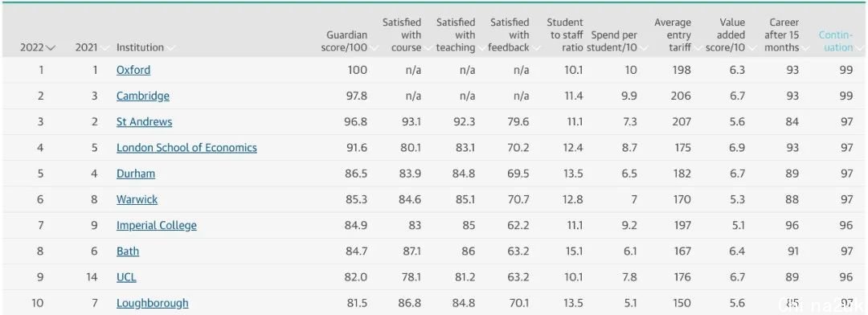This screenshot has width=868, height=315.
Task: Open the Imperial College link
Action: [x=157, y=225]
